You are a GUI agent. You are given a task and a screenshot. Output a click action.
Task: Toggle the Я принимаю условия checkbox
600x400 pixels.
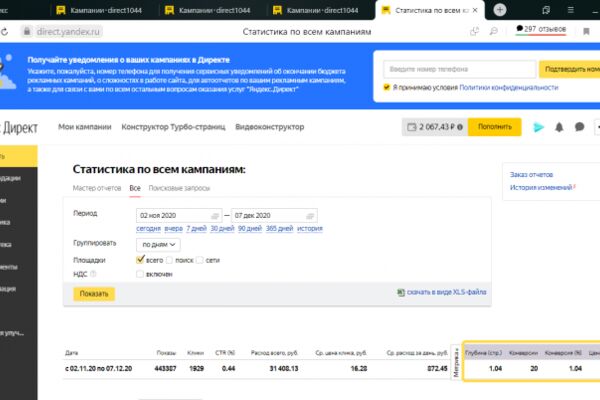coord(386,87)
